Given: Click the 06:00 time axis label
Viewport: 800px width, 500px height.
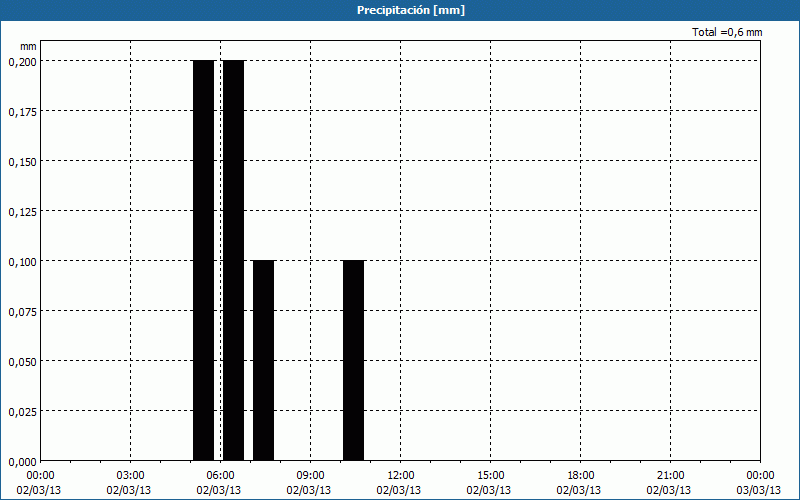Looking at the screenshot, I should [220, 476].
